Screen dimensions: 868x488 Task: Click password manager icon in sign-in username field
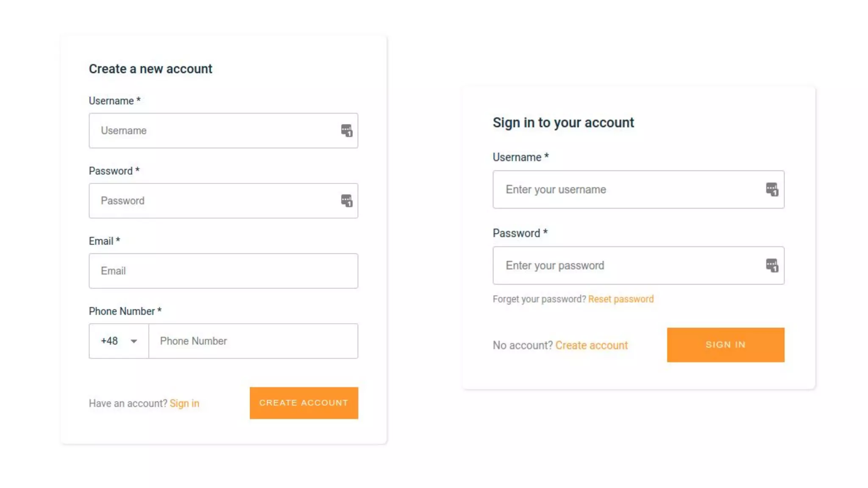771,189
